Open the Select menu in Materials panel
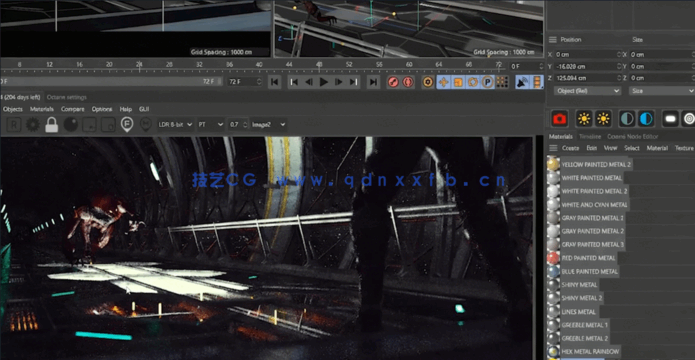This screenshot has height=360, width=695. 632,148
